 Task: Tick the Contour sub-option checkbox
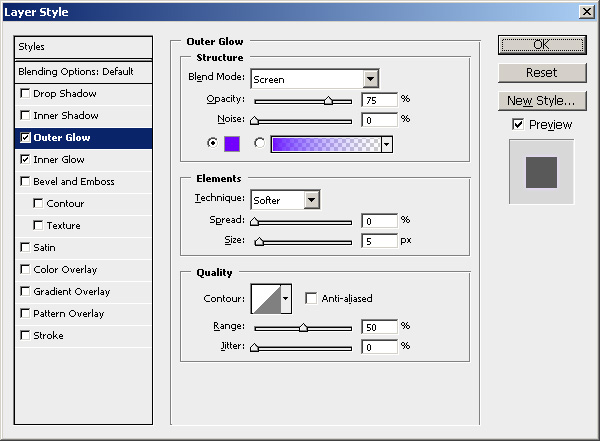pyautogui.click(x=38, y=203)
